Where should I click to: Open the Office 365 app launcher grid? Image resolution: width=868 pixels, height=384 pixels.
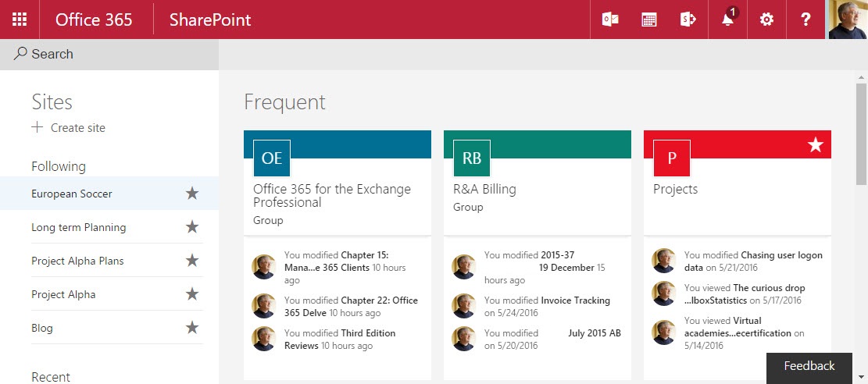click(x=20, y=20)
